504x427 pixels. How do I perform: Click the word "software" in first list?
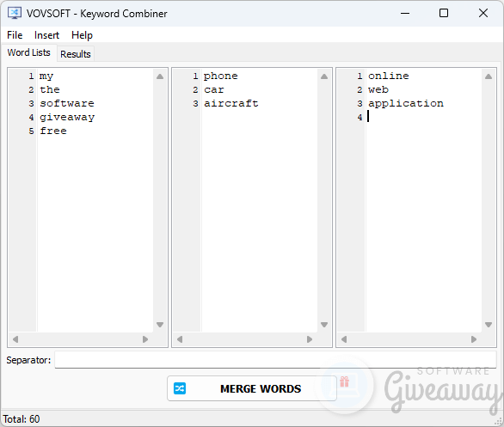click(67, 103)
